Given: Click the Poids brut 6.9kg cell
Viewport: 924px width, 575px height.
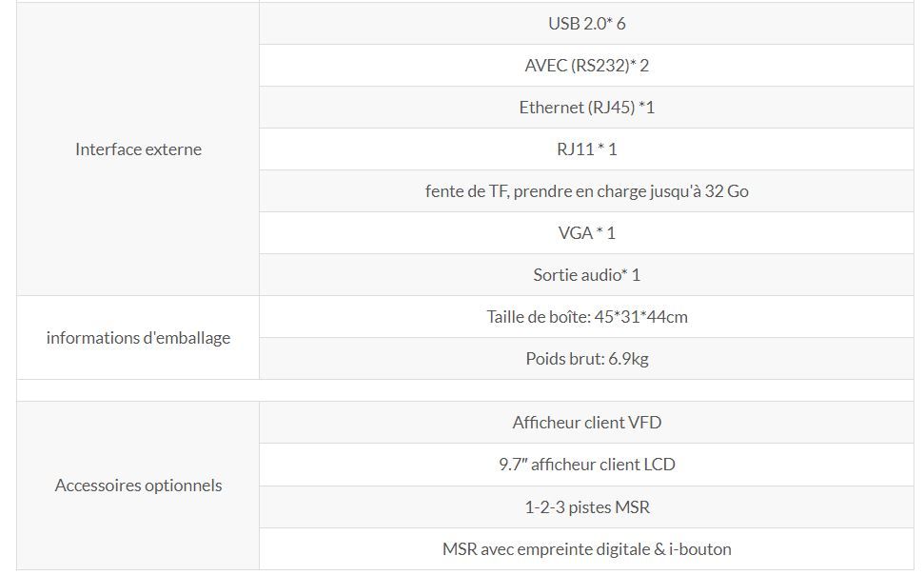Looking at the screenshot, I should [586, 359].
